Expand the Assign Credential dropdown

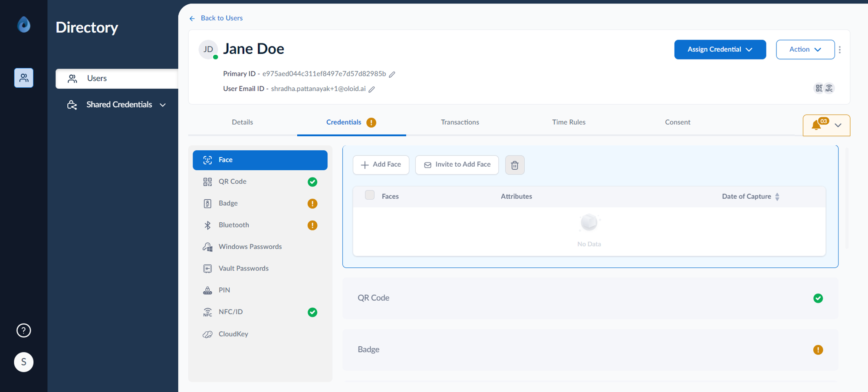720,49
